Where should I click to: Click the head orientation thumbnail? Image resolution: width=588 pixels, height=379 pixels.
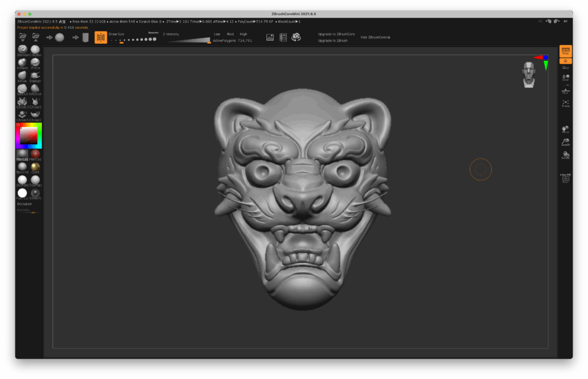(x=529, y=75)
